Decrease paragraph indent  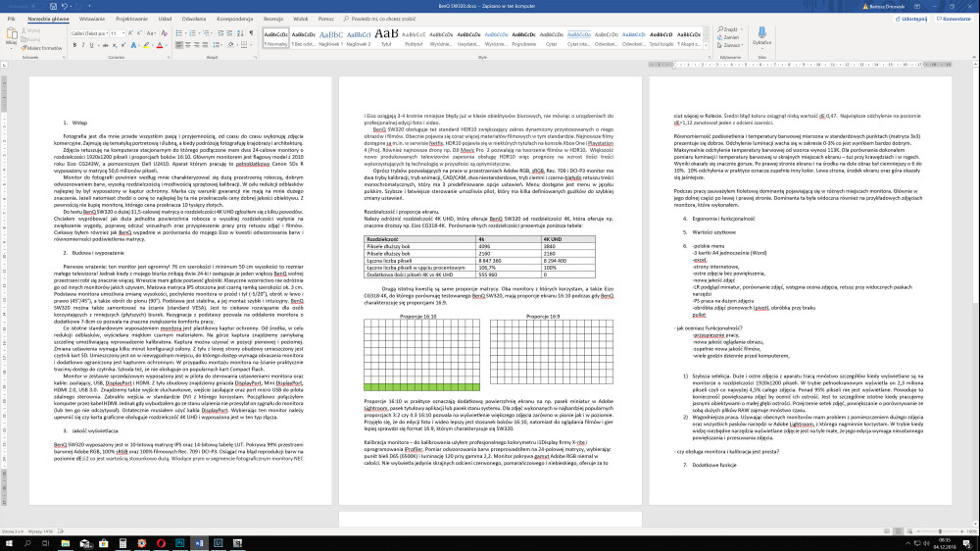coord(220,33)
